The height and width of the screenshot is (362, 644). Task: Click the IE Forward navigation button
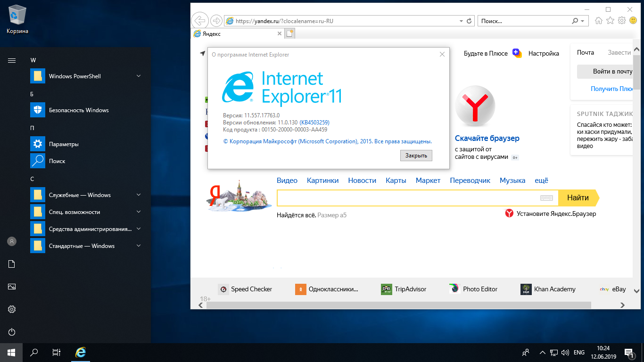pyautogui.click(x=216, y=21)
